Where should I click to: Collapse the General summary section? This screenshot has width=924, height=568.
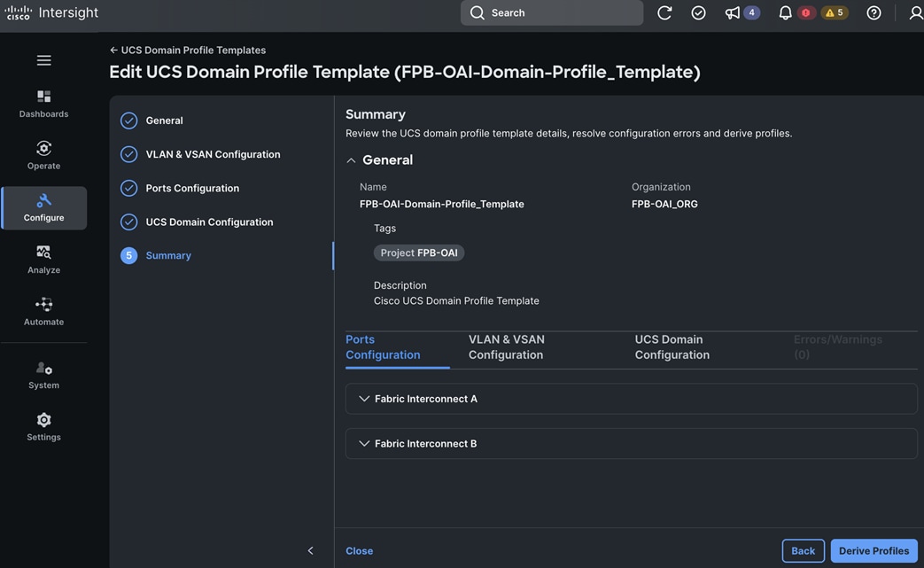[x=351, y=160]
